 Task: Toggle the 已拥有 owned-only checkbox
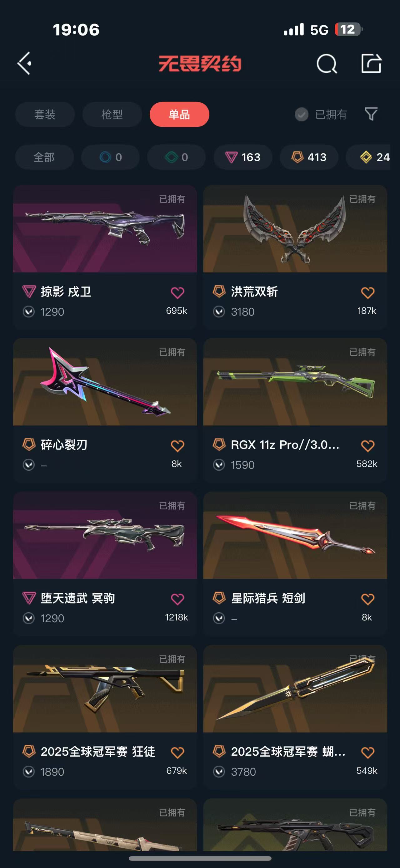click(x=302, y=115)
